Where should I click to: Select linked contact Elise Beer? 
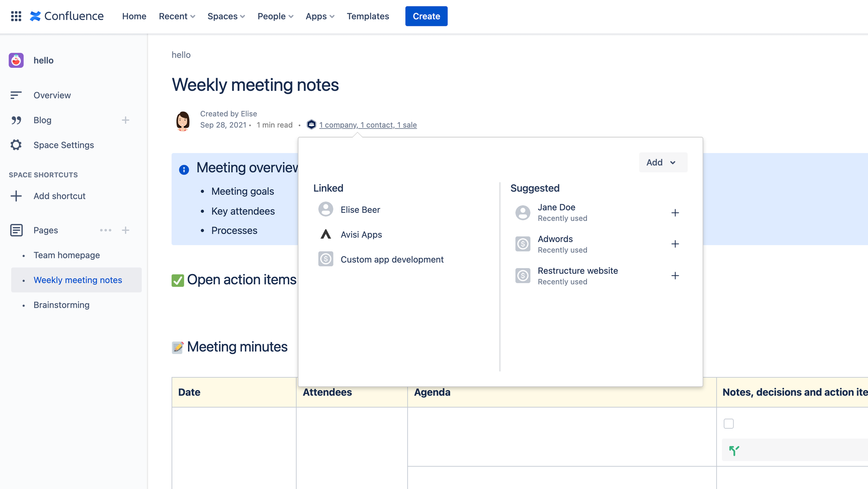[360, 210]
